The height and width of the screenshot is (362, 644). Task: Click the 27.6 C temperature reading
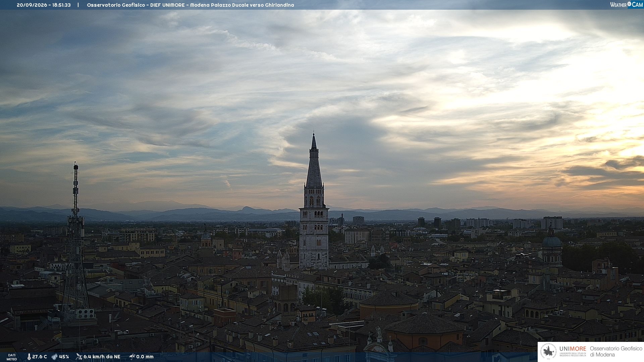tap(40, 357)
